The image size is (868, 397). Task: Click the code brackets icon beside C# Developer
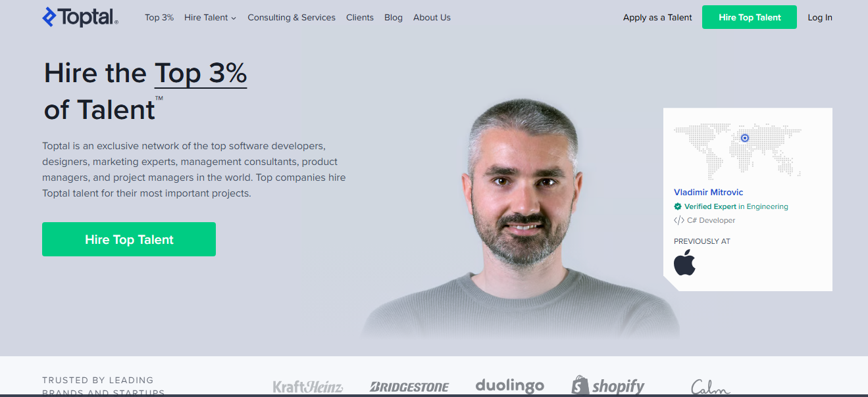(x=679, y=220)
